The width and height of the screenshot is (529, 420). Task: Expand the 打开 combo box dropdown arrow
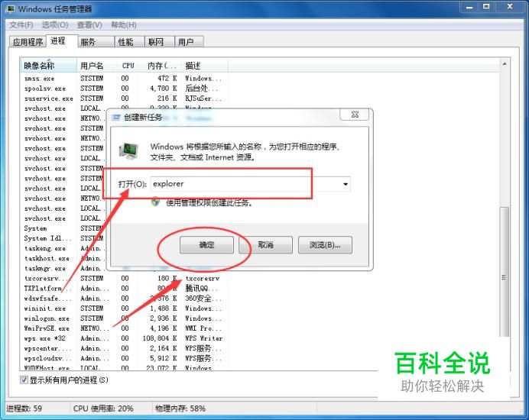click(x=345, y=184)
